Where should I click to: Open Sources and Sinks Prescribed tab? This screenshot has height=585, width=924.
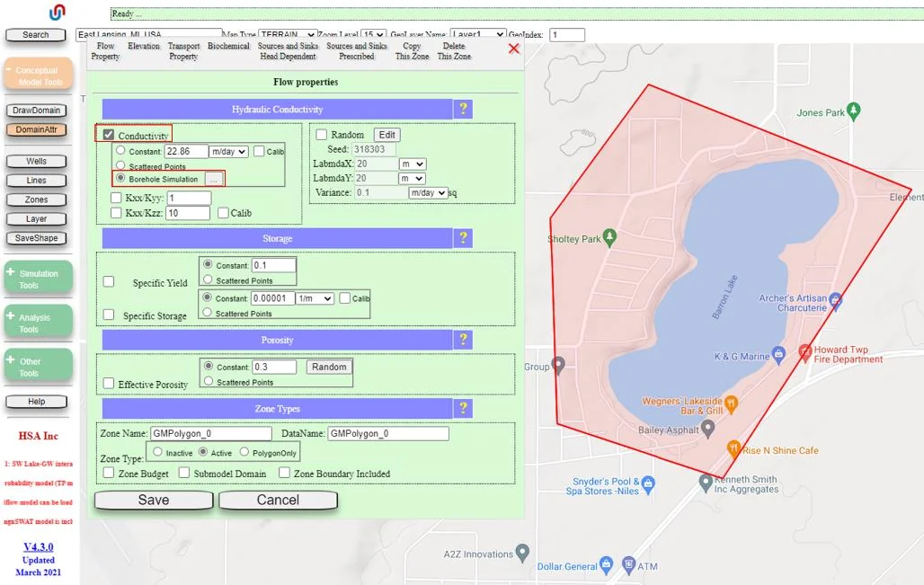pos(357,51)
